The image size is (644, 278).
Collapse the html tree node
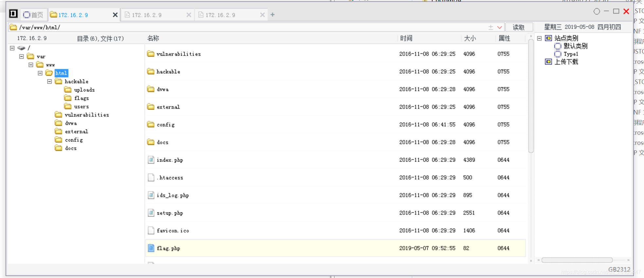40,73
